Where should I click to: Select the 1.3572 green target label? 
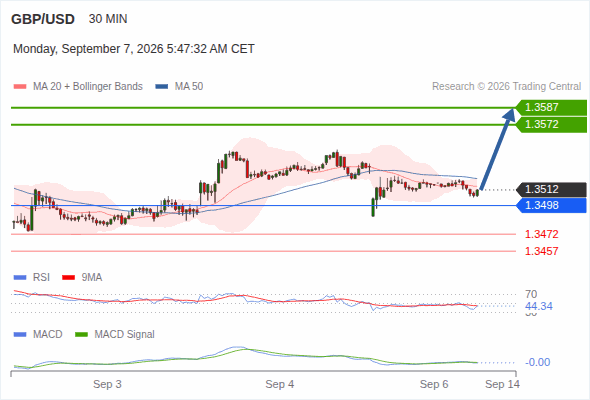[551, 125]
